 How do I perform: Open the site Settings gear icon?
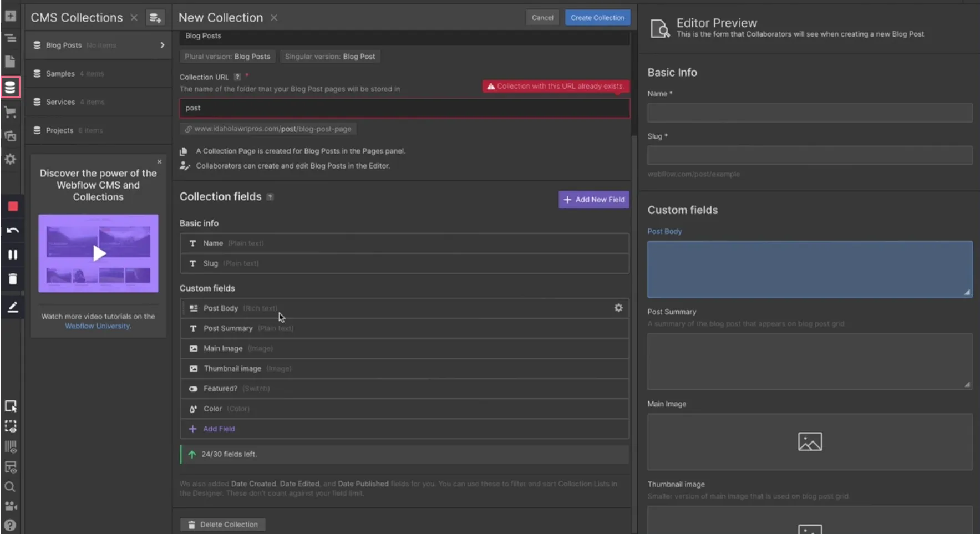click(10, 160)
